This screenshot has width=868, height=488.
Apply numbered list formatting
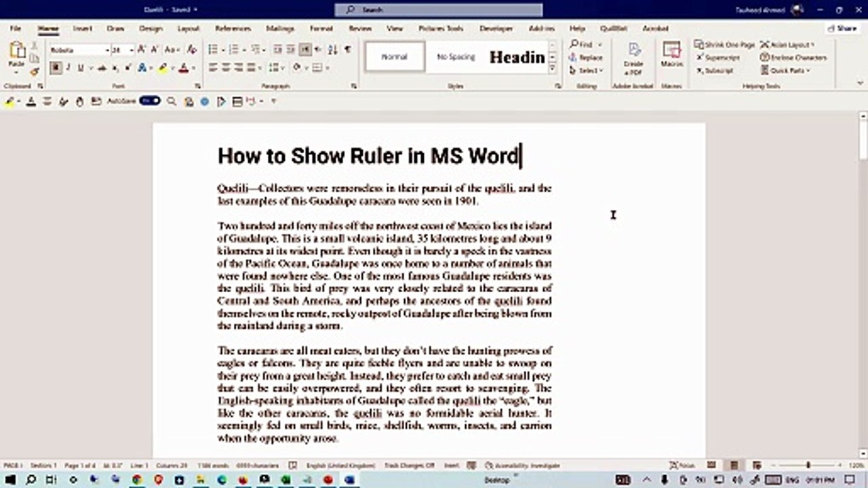(x=234, y=49)
